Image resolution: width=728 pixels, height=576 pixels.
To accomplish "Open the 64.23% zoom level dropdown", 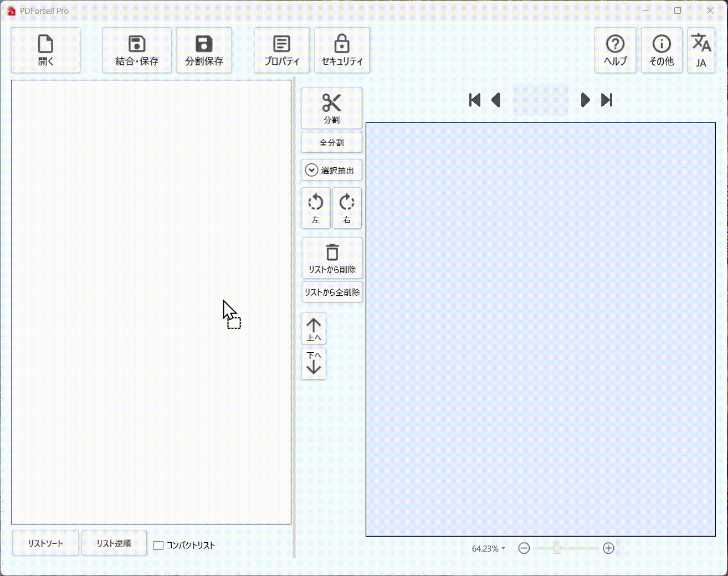I will [x=488, y=548].
